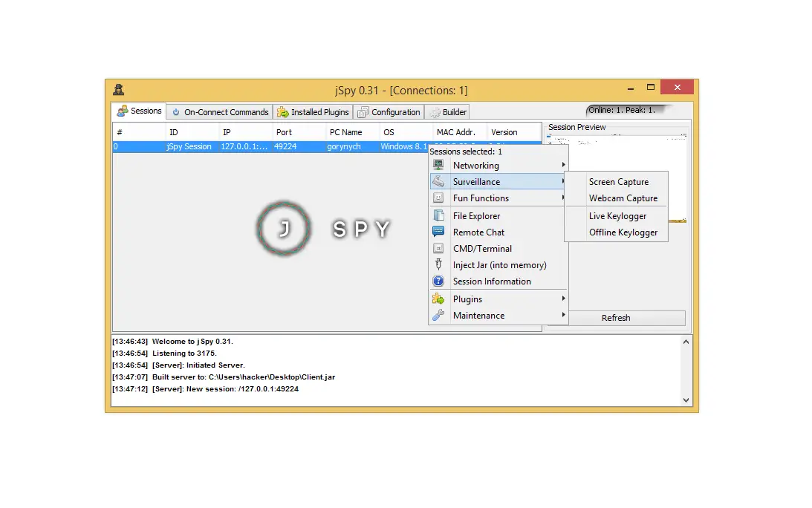This screenshot has height=508, width=812.
Task: Start a Remote Chat with the client
Action: (478, 232)
